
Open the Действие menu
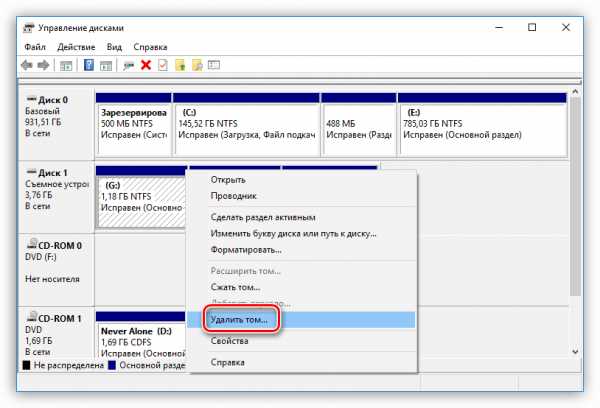76,47
